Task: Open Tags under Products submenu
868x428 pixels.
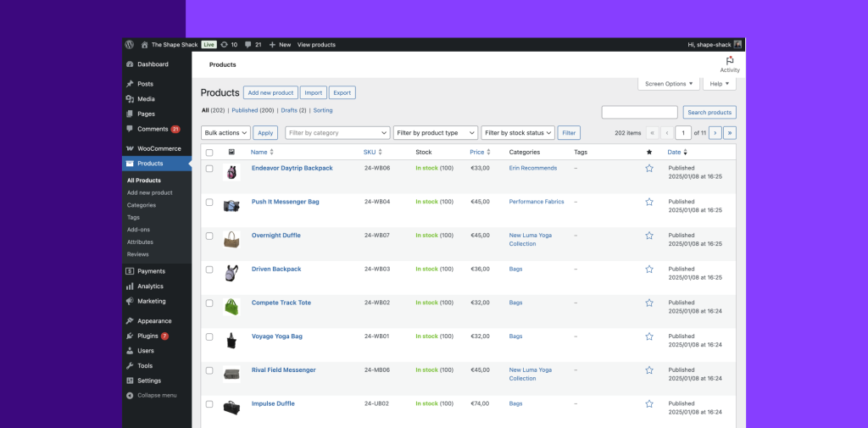Action: click(x=133, y=218)
